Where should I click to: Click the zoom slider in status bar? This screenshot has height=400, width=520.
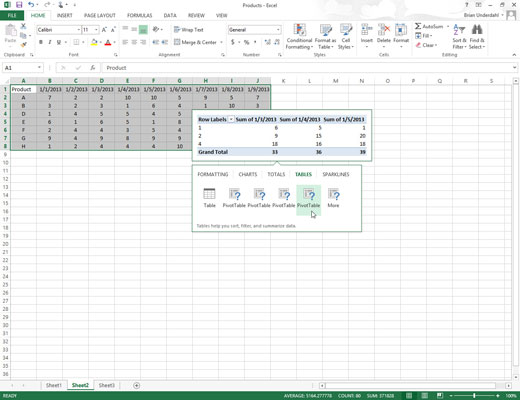(474, 396)
